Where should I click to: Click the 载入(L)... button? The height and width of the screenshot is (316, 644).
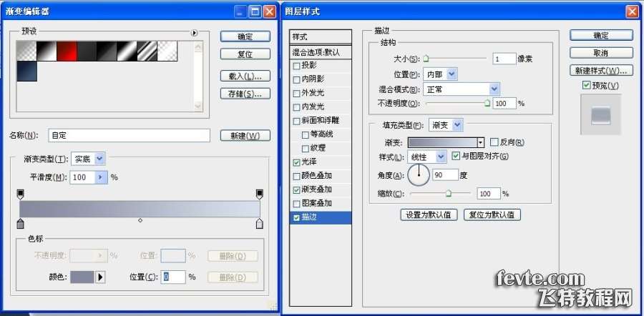[x=245, y=76]
